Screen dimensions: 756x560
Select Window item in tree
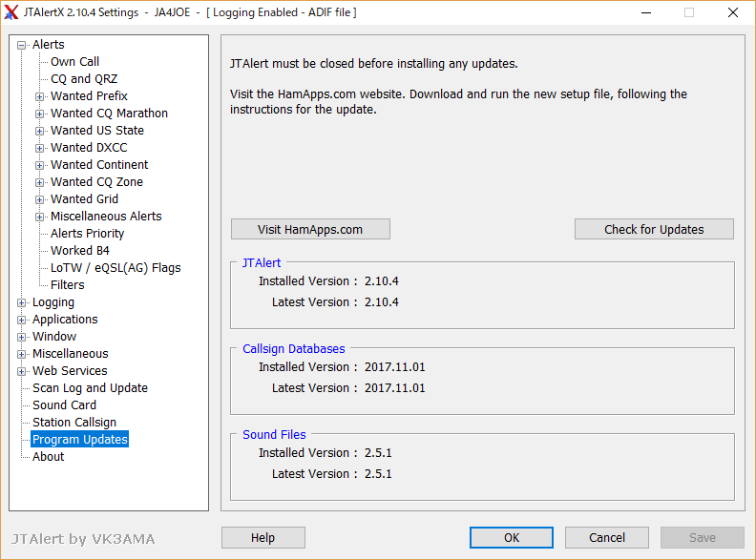(54, 337)
